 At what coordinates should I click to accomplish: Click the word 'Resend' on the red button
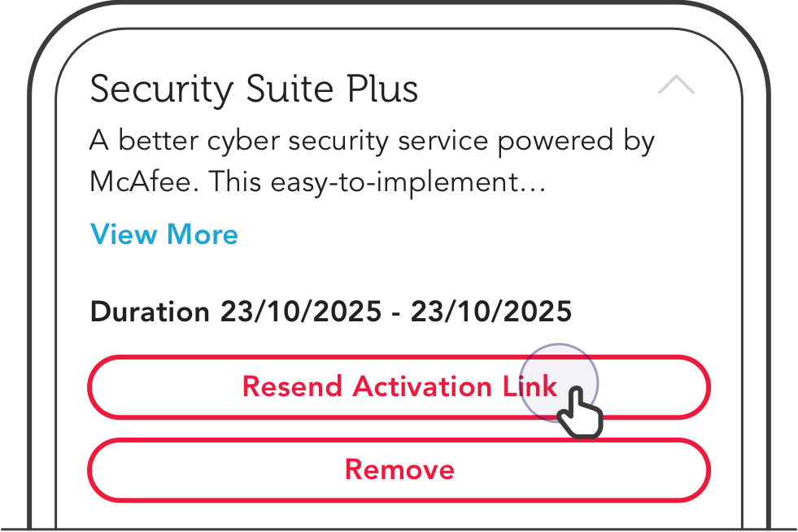tap(292, 386)
